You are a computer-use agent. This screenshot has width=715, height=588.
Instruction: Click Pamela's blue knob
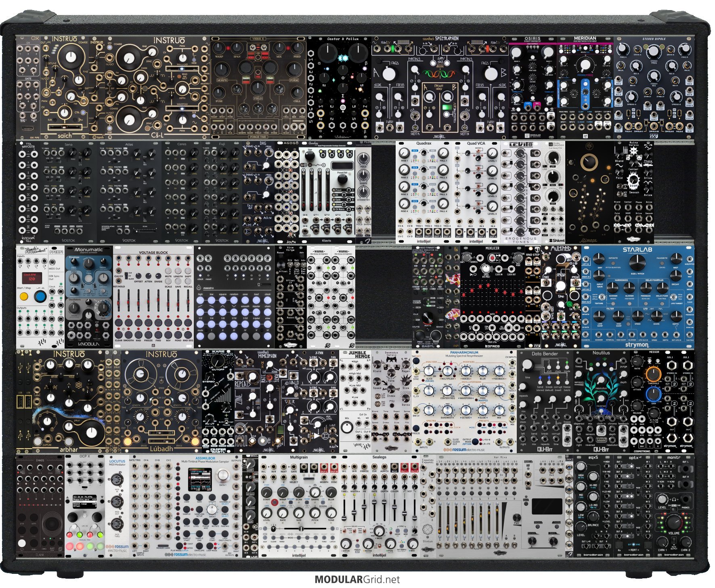[x=40, y=297]
